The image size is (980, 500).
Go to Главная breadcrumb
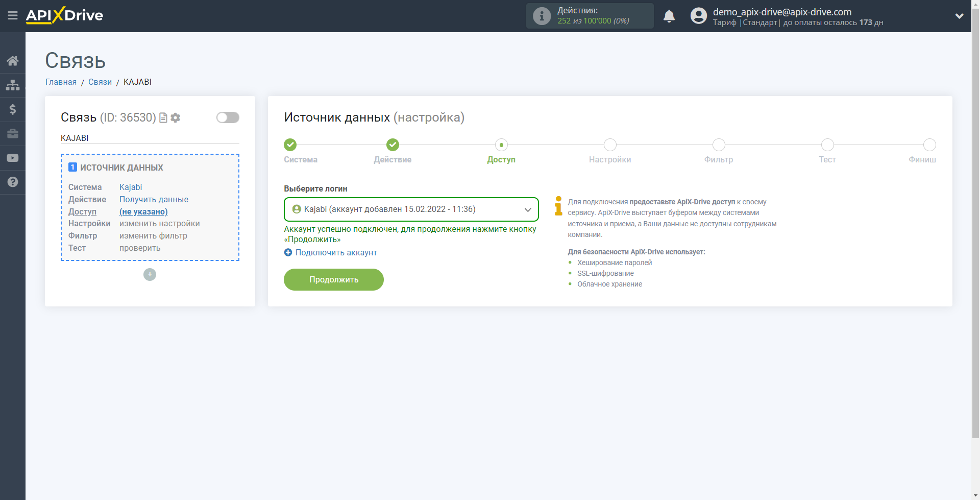tap(61, 82)
